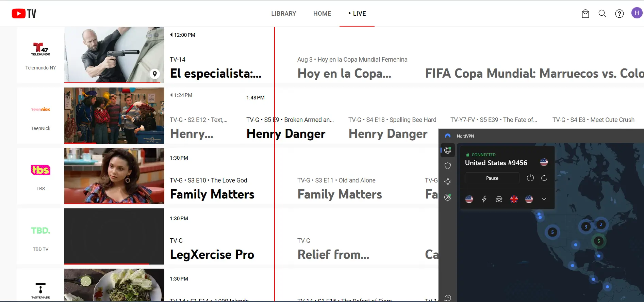644x302 pixels.
Task: Open El especialista program at 12:00 PM
Action: point(216,73)
